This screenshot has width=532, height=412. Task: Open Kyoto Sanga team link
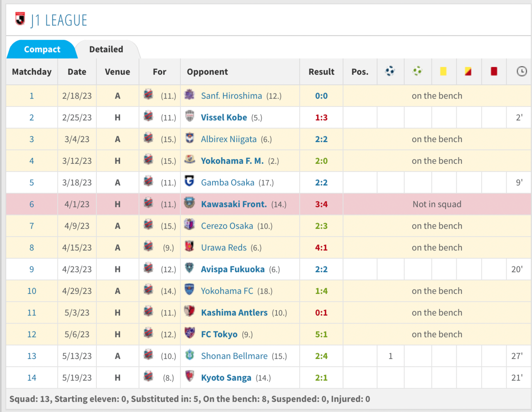coord(226,377)
